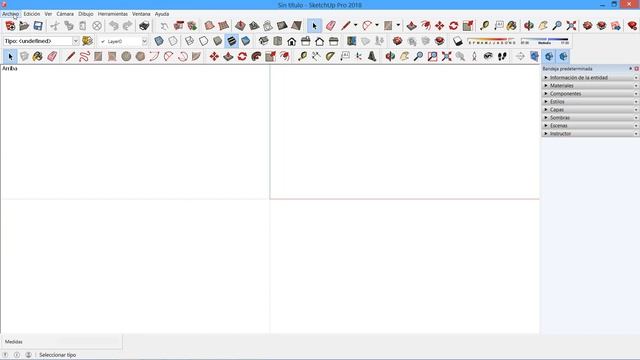
Task: Expand the Instructor panel
Action: [x=591, y=133]
